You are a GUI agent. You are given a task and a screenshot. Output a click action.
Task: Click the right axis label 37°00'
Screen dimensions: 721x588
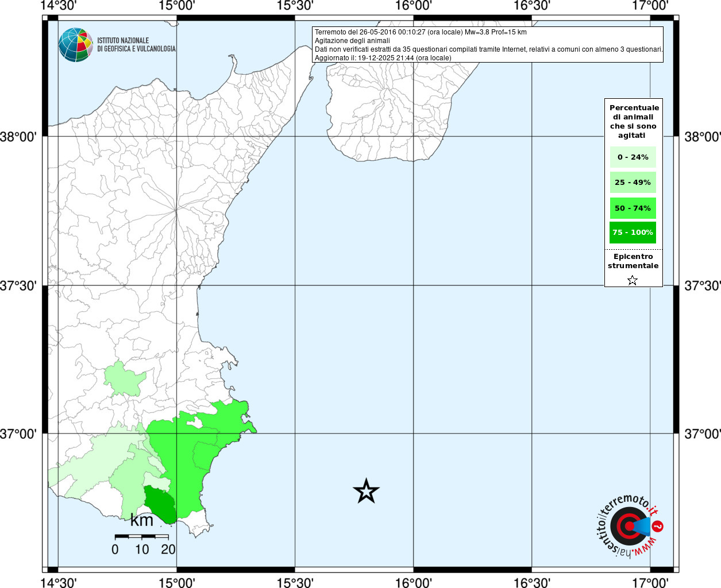click(x=703, y=434)
